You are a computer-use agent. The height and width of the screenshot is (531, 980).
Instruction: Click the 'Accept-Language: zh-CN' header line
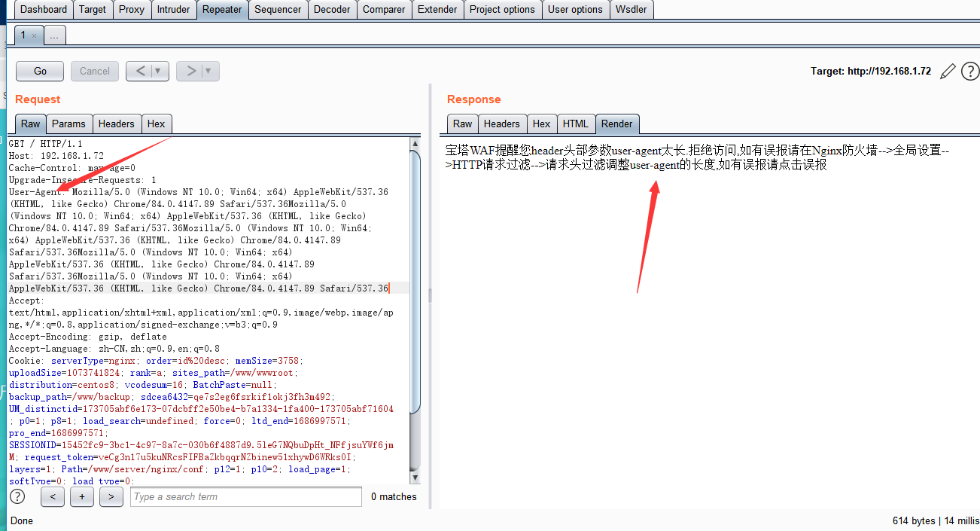point(114,348)
